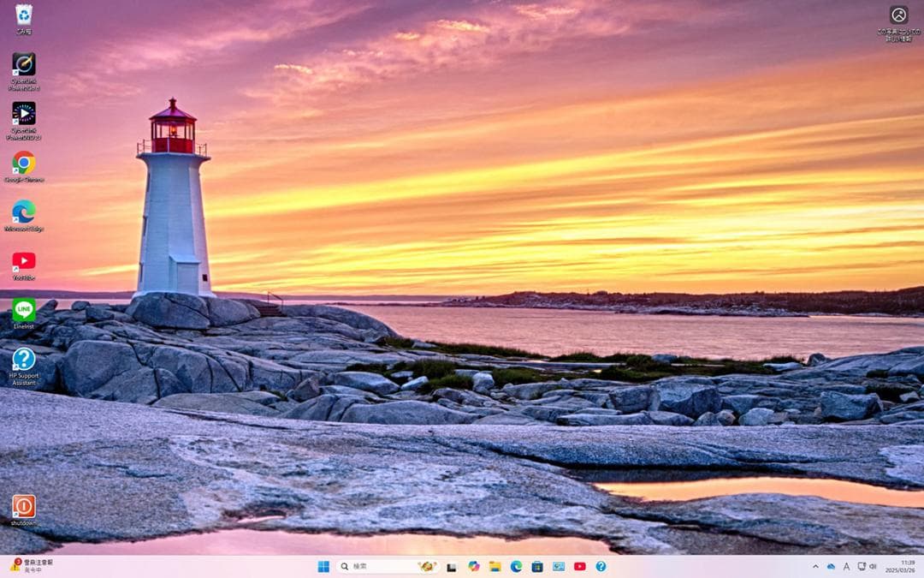Viewport: 924px width, 578px height.
Task: Open the clock and date flyout
Action: pos(900,566)
